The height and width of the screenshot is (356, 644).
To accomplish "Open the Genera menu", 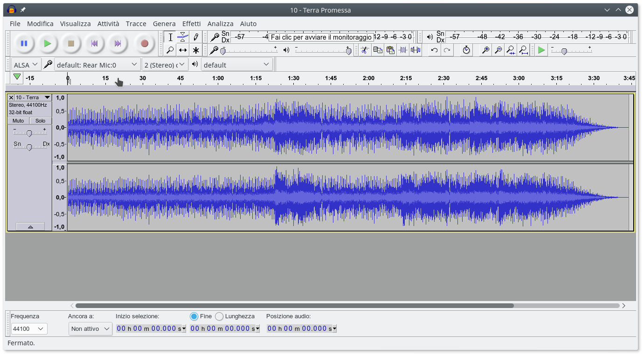I will click(x=164, y=24).
